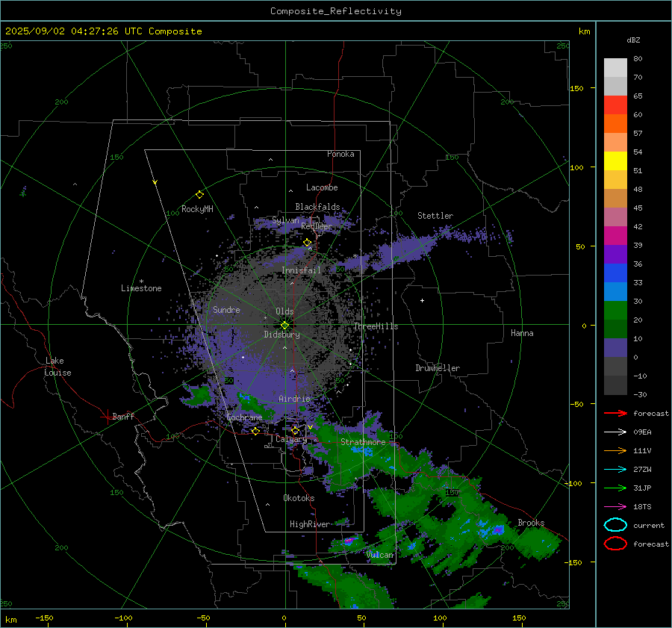Pick the bright green swatch between 30 and 20 dBZ
The width and height of the screenshot is (672, 628).
point(615,311)
